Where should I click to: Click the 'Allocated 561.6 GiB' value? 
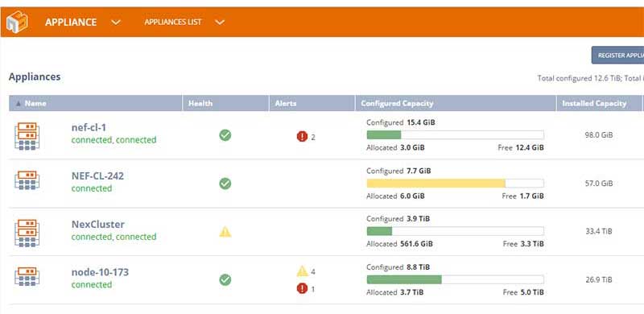point(399,244)
